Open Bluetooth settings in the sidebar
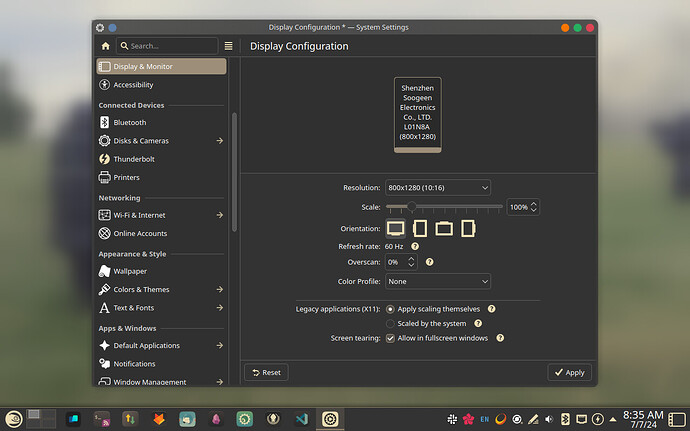Viewport: 690px width, 431px height. pyautogui.click(x=129, y=122)
